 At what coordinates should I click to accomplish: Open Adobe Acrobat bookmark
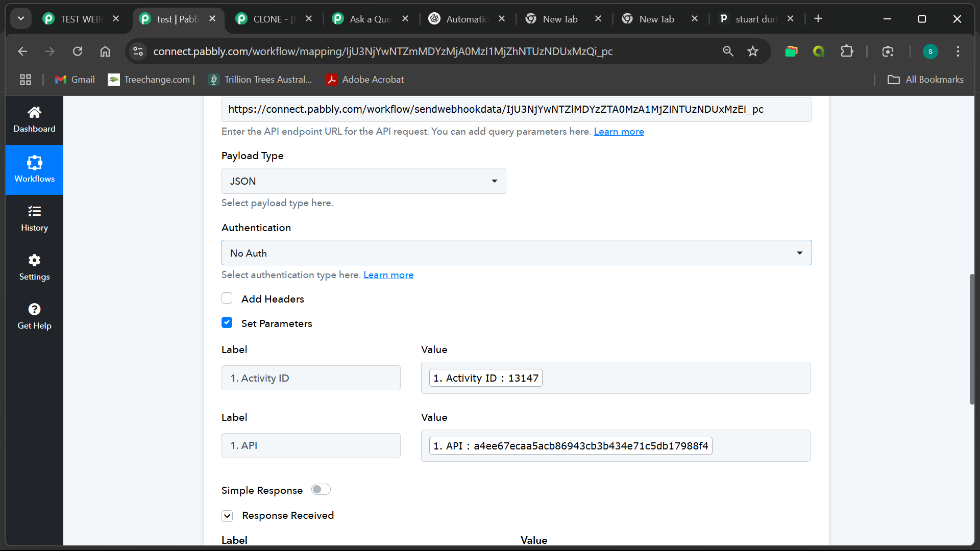coord(365,80)
